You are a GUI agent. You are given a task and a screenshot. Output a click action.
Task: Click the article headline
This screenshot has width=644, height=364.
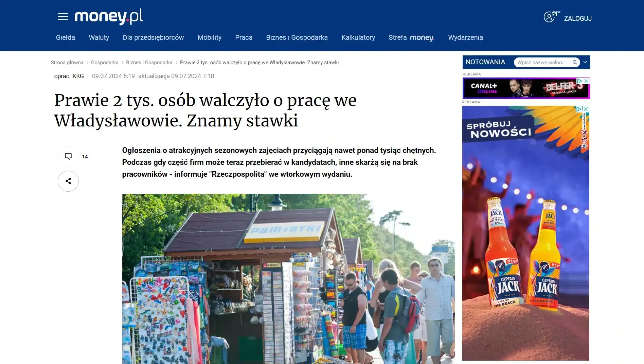click(x=205, y=110)
